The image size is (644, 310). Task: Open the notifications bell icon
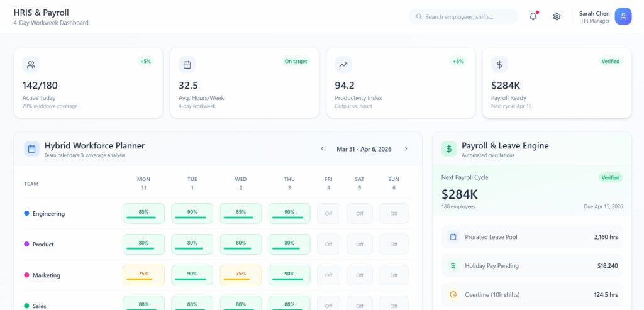tap(533, 16)
